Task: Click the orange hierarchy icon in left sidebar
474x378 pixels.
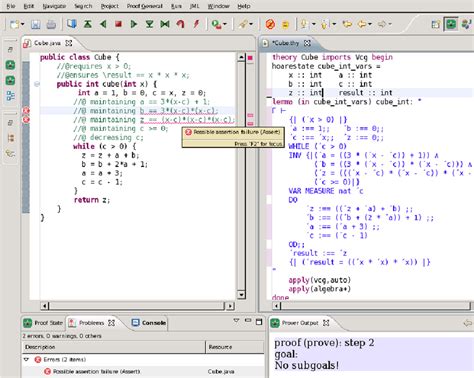Action: point(10,138)
